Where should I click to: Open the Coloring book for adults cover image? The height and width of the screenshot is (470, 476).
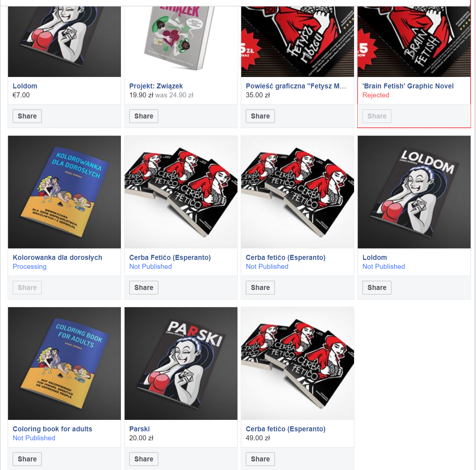[x=64, y=363]
